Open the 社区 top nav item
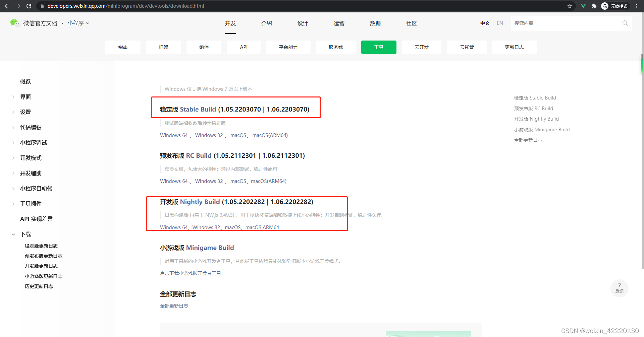644x337 pixels. pyautogui.click(x=412, y=23)
